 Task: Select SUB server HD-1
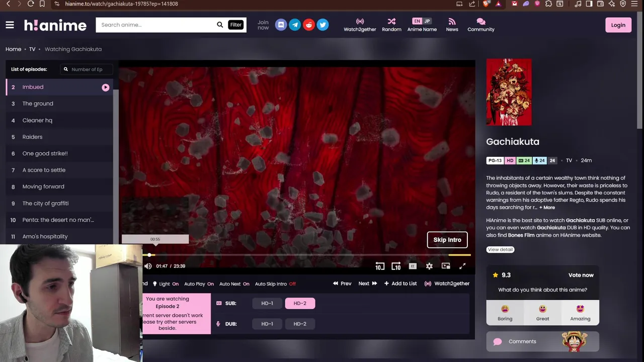(267, 303)
